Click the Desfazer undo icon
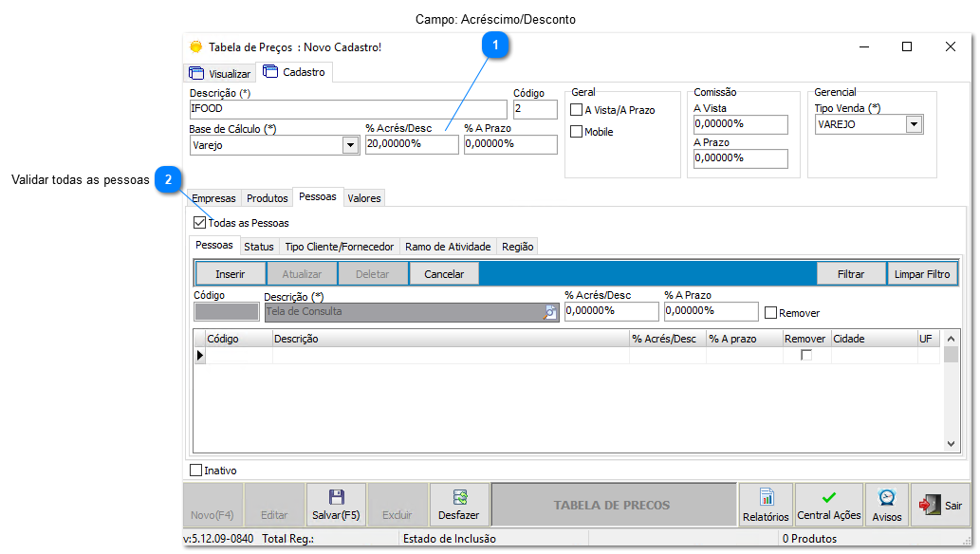Viewport: 980px width, 554px height. coord(459,497)
